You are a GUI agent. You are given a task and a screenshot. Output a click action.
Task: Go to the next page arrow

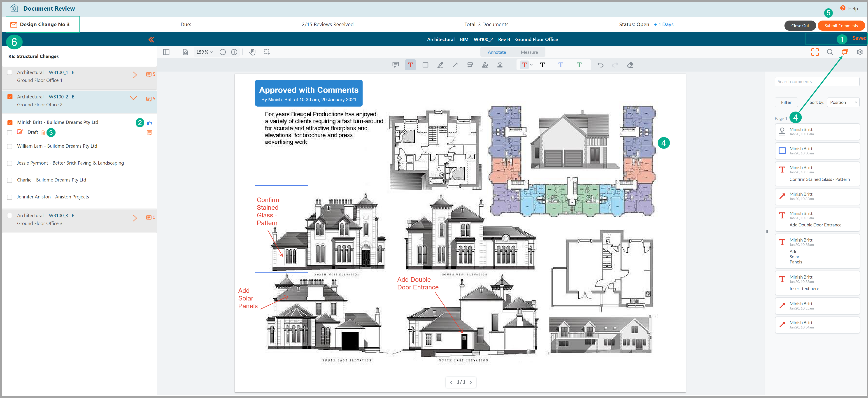click(x=471, y=382)
